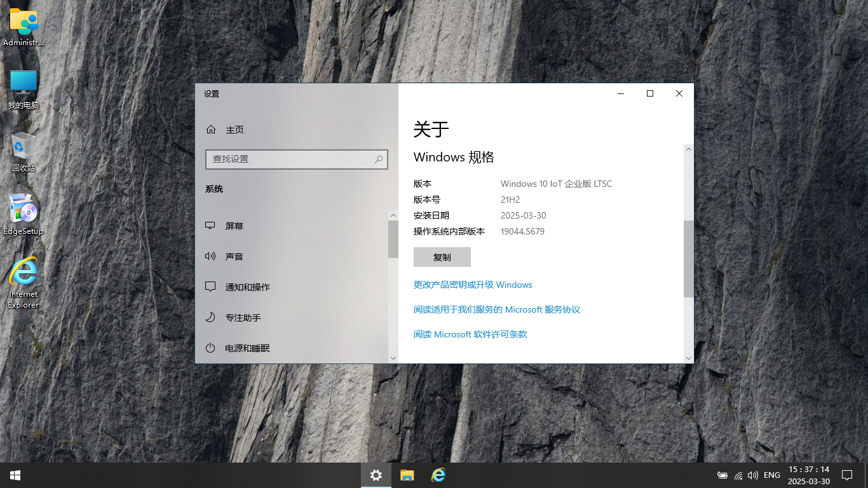Open the 回收站 recycle bin icon
Image resolution: width=868 pixels, height=488 pixels.
pyautogui.click(x=24, y=152)
